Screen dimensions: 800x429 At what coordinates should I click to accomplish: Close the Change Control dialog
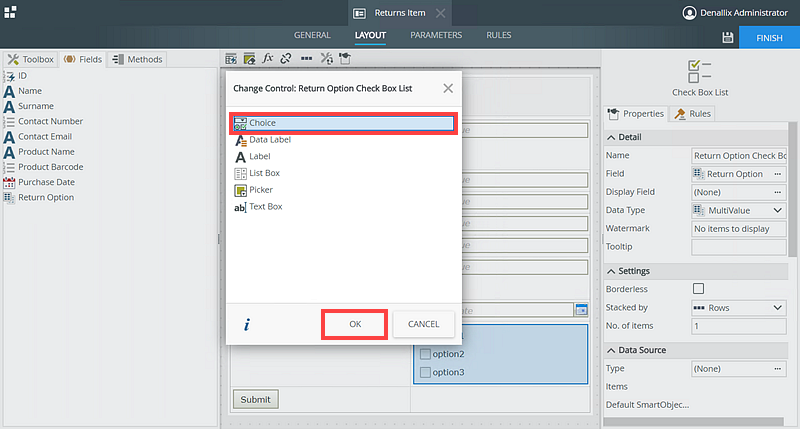tap(448, 88)
